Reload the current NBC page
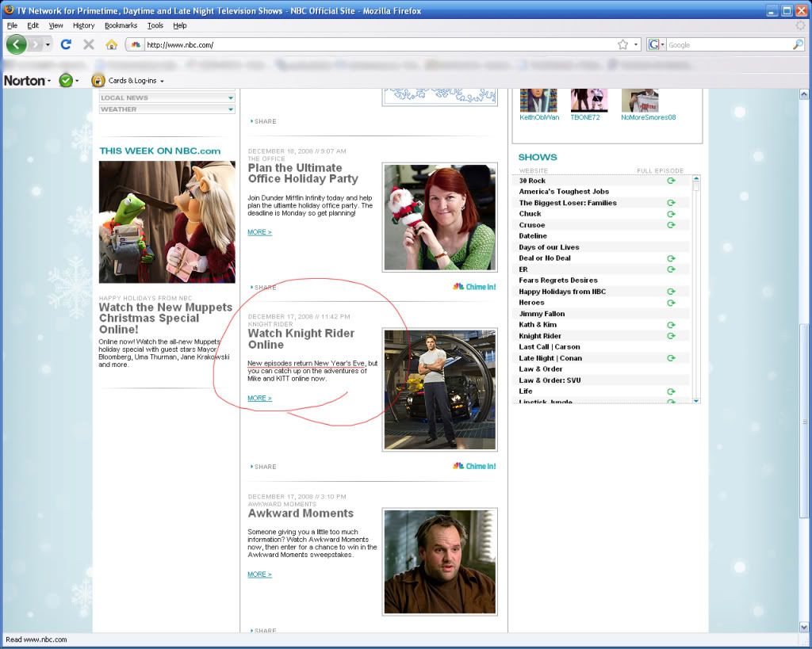 (66, 44)
